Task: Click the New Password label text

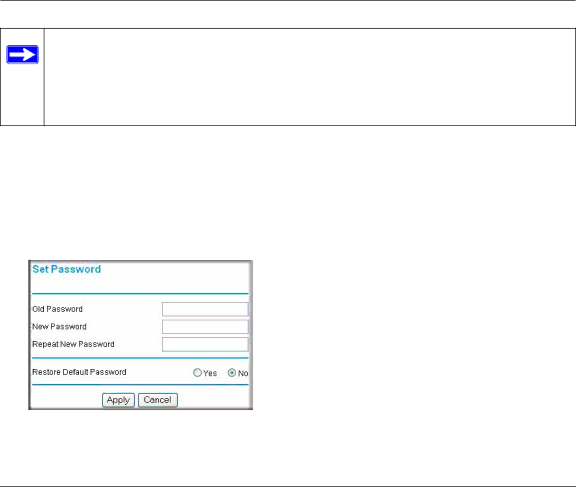Action: 60,327
